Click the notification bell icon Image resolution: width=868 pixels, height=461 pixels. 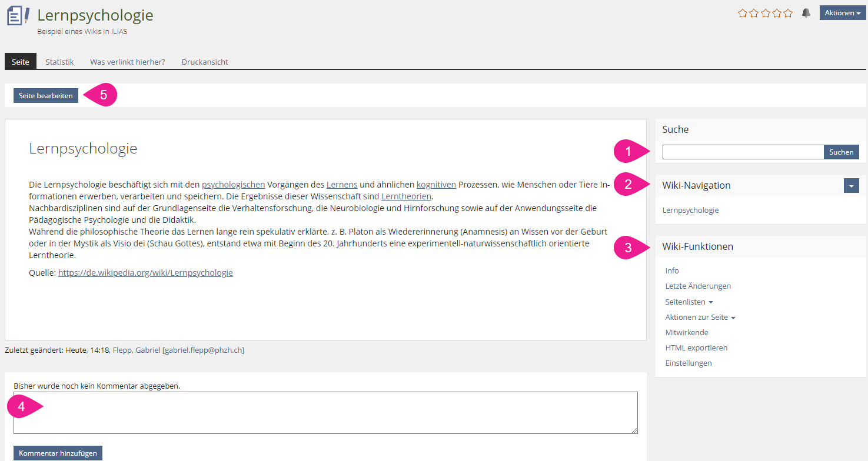[806, 13]
